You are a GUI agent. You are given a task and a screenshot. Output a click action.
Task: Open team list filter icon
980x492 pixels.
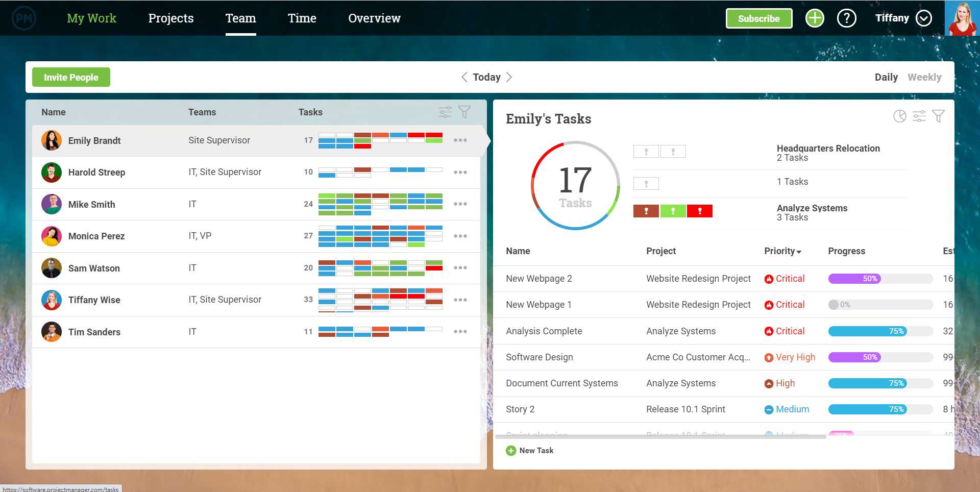click(x=464, y=112)
